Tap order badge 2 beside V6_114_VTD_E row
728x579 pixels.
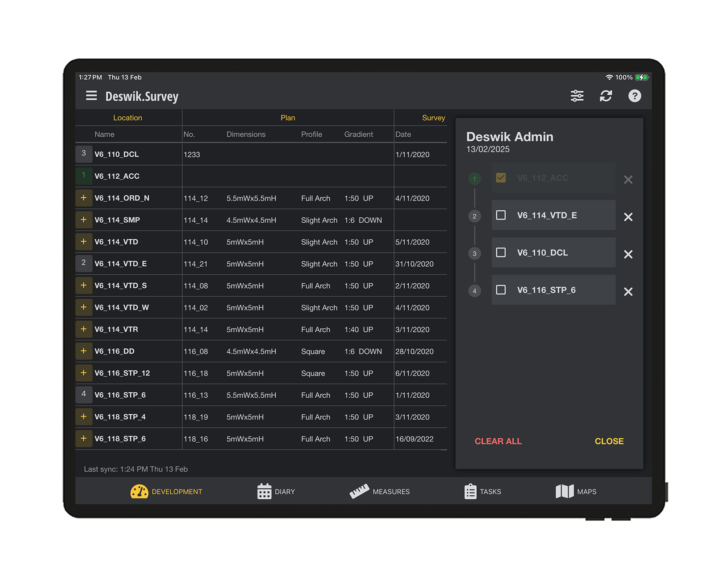[84, 263]
